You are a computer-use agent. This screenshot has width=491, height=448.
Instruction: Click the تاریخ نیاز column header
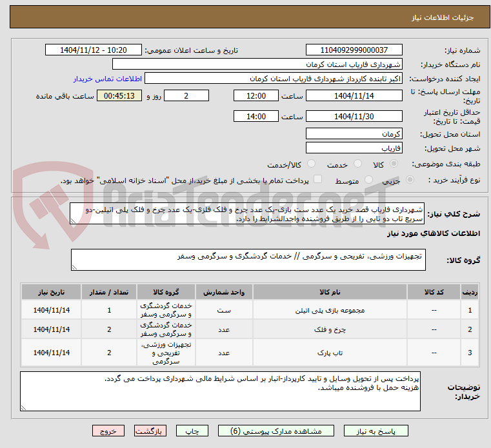click(52, 292)
